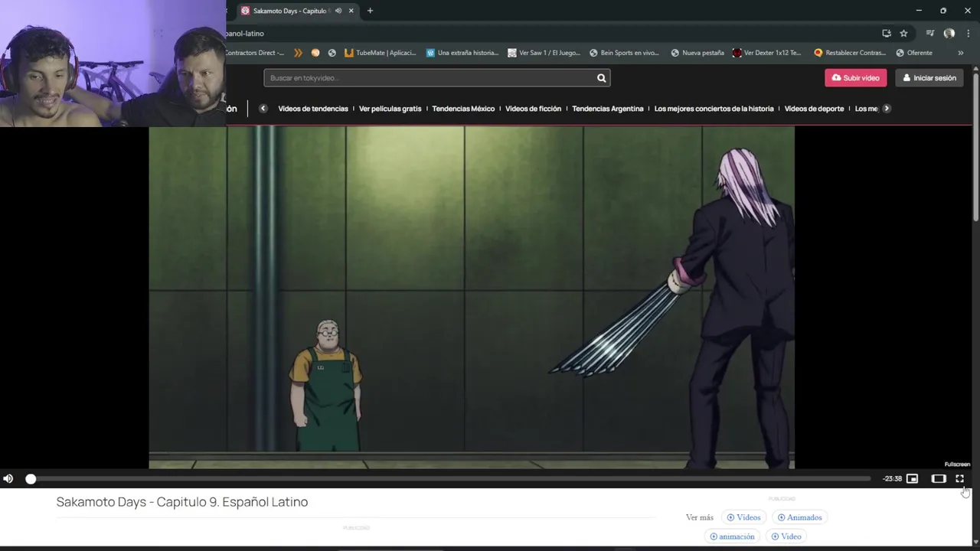Click the 'Ver más' label
980x551 pixels.
click(x=699, y=517)
